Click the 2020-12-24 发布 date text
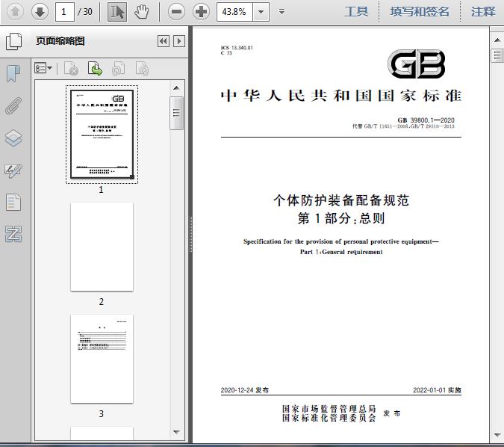The width and height of the screenshot is (504, 447). point(245,390)
